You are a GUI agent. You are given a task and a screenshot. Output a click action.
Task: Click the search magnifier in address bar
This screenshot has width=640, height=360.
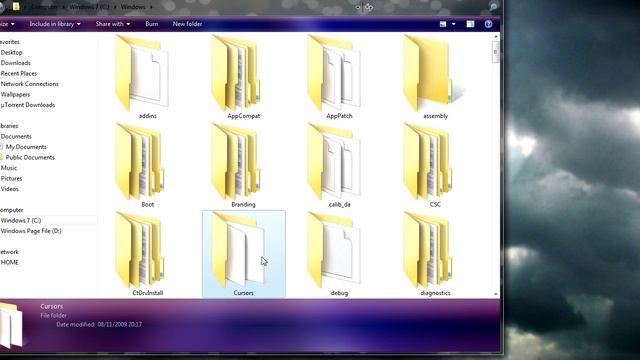493,7
